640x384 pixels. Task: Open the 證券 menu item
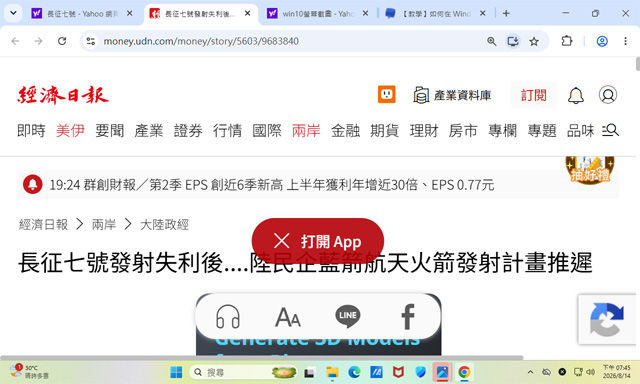pyautogui.click(x=188, y=131)
